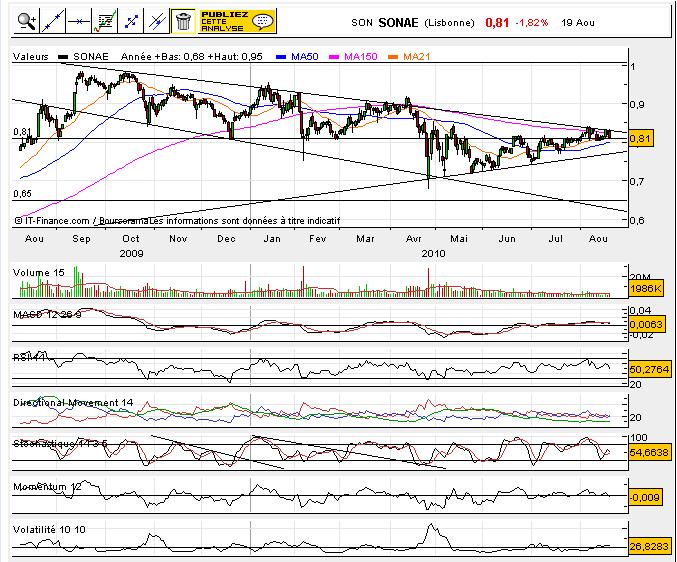This screenshot has height=562, width=677.
Task: Click the Année +Bas: 0,68 +Haut: 0,95 text
Action: [192, 57]
